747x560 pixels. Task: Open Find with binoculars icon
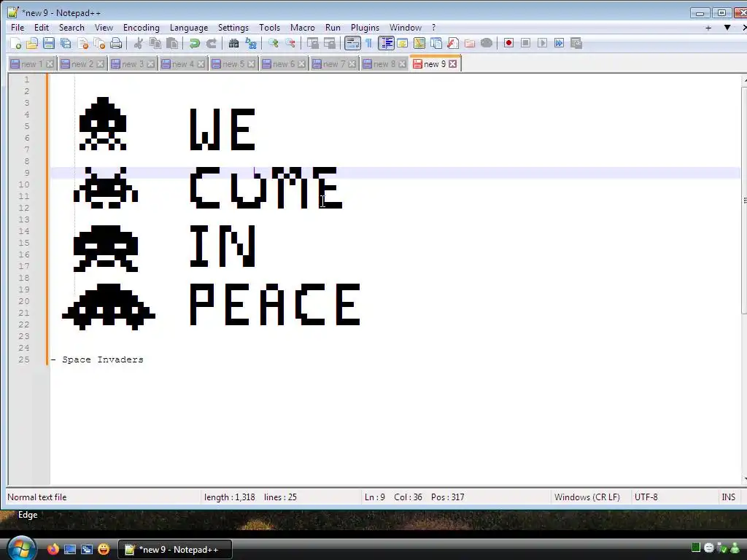[233, 43]
